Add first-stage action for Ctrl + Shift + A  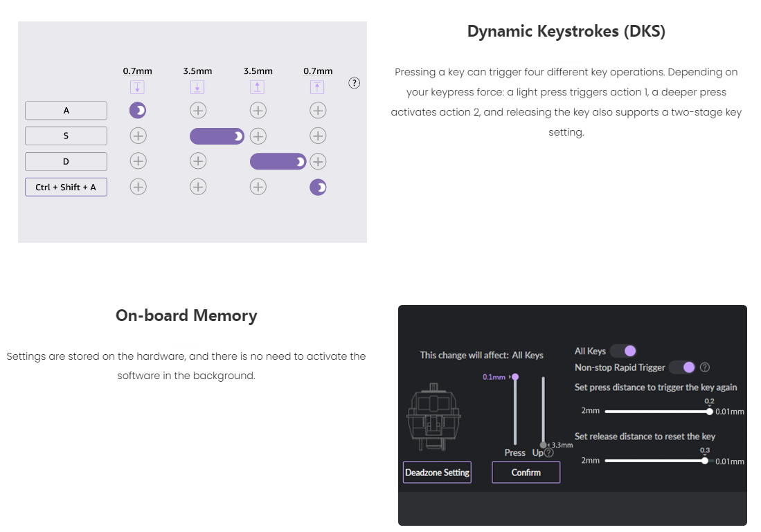coord(138,187)
